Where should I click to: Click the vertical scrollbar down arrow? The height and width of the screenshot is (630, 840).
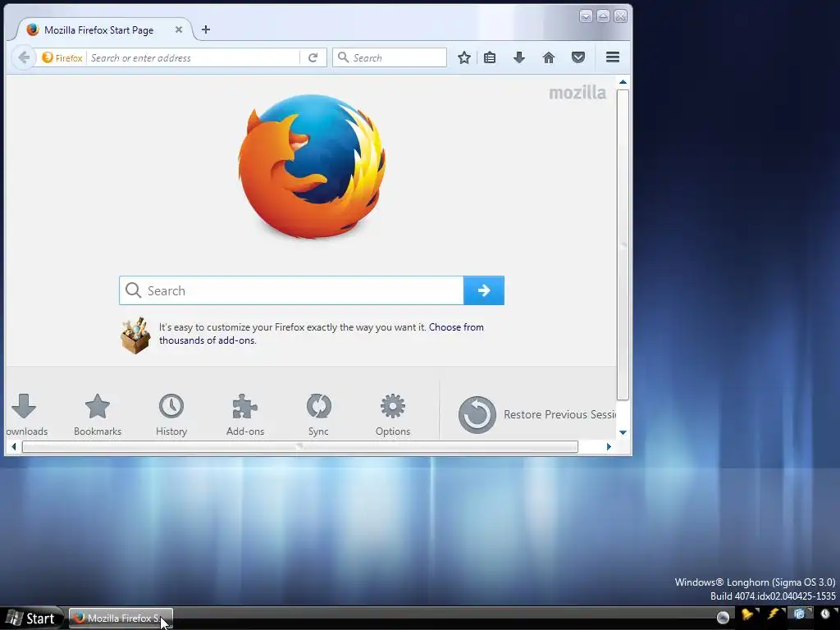pyautogui.click(x=623, y=432)
